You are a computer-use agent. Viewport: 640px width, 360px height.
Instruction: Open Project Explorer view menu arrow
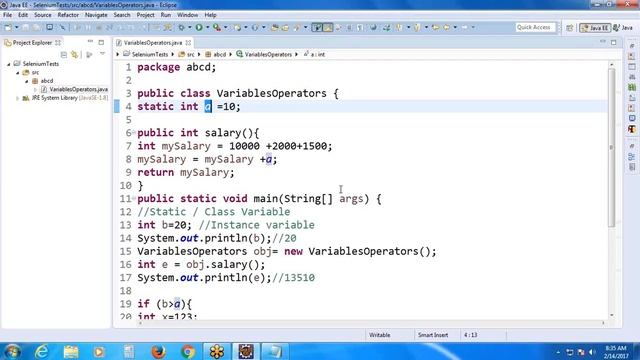[x=102, y=53]
